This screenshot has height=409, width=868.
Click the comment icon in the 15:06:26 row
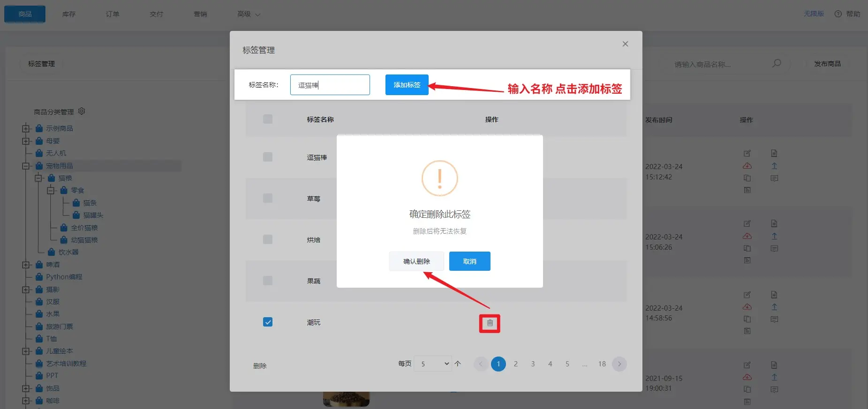coord(774,248)
